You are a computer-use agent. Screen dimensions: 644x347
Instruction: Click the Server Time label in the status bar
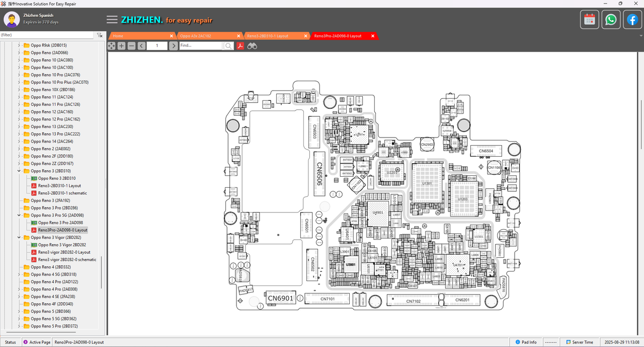[x=583, y=342]
